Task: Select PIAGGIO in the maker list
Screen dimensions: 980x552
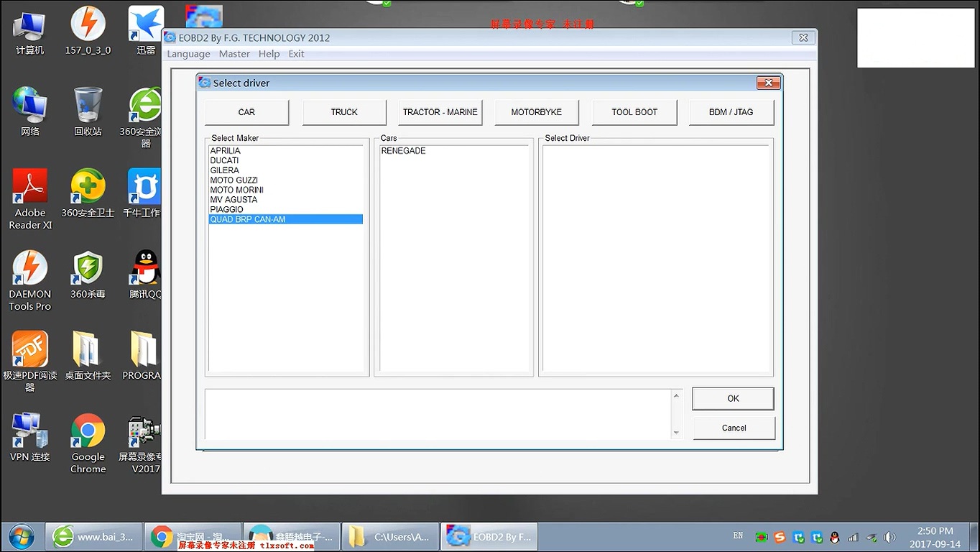Action: click(x=286, y=210)
